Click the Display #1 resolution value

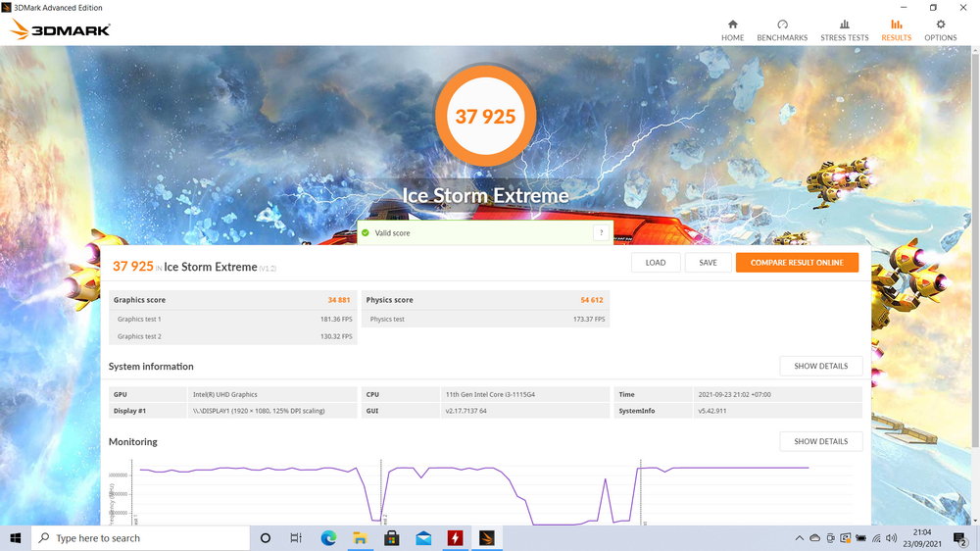click(x=259, y=411)
